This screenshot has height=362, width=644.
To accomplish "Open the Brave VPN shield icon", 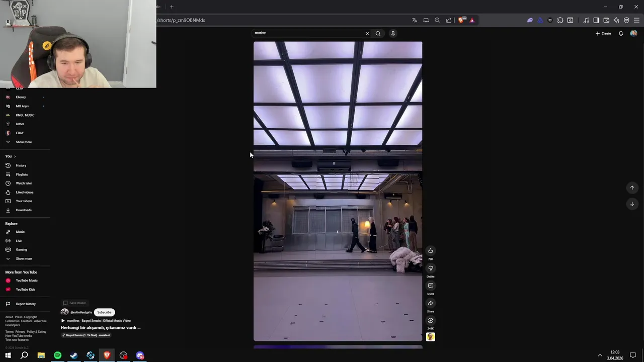I will [x=626, y=20].
